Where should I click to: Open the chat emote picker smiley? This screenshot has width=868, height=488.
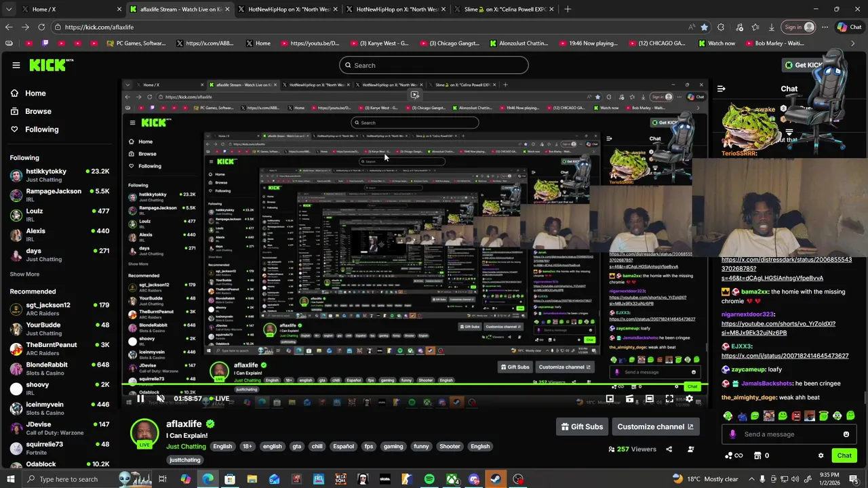(846, 434)
